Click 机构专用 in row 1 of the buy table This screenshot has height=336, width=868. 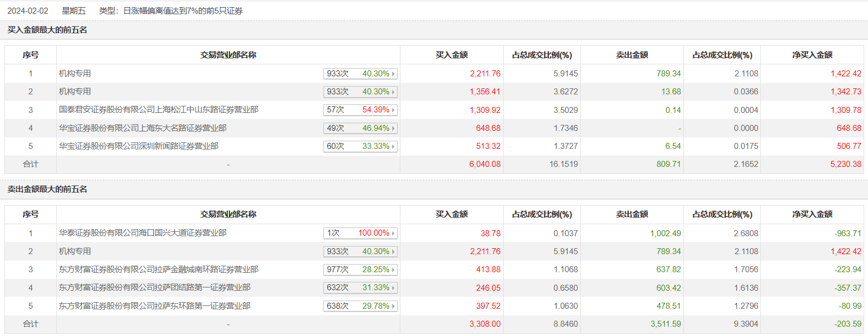(75, 74)
